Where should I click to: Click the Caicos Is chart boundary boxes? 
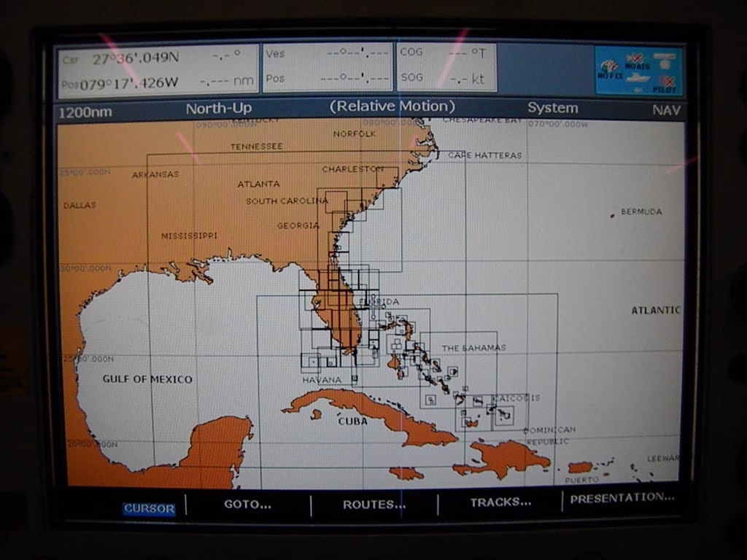(x=503, y=414)
